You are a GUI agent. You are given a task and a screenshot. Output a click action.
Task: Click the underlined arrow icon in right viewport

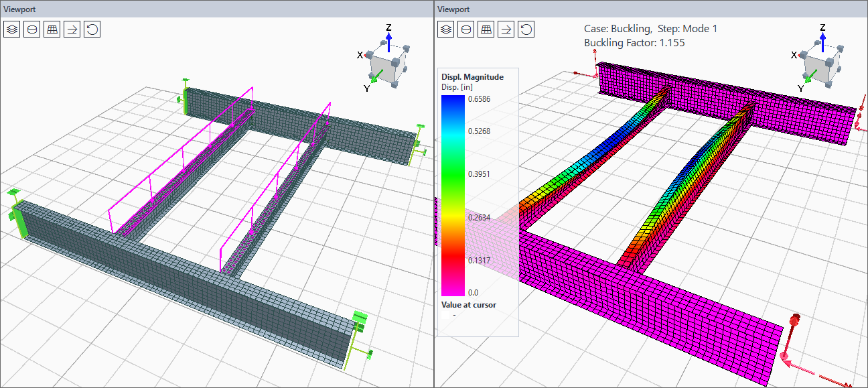pos(506,29)
